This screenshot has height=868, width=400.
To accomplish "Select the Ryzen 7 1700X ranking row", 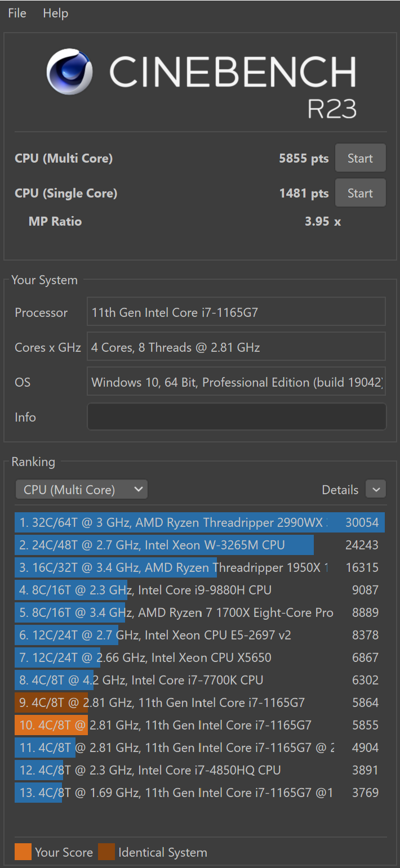I will tap(199, 612).
